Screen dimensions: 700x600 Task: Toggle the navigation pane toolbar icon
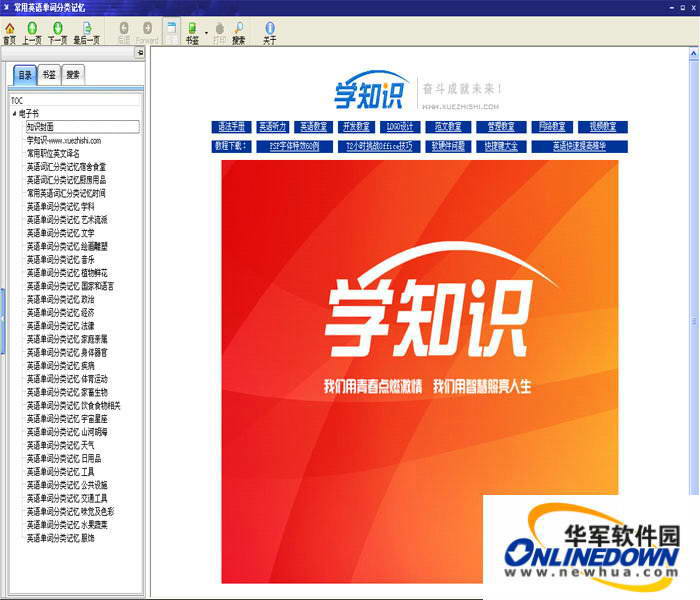[x=171, y=31]
